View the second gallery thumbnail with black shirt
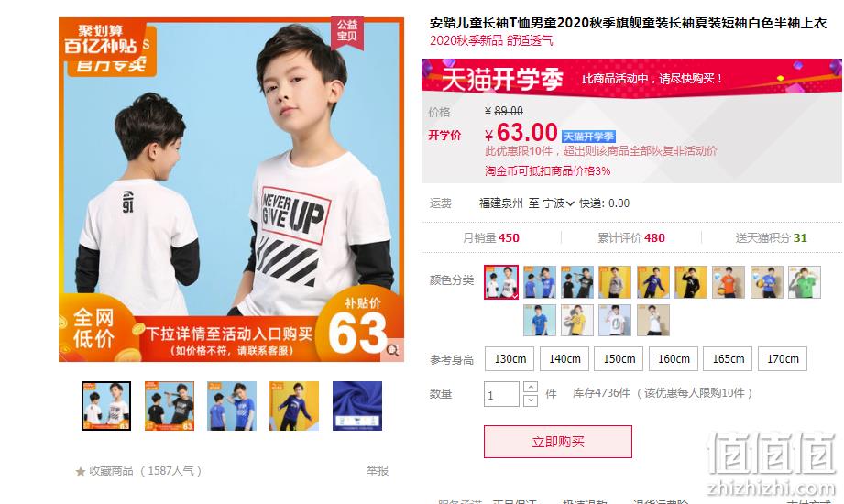Image resolution: width=844 pixels, height=504 pixels. tap(170, 406)
